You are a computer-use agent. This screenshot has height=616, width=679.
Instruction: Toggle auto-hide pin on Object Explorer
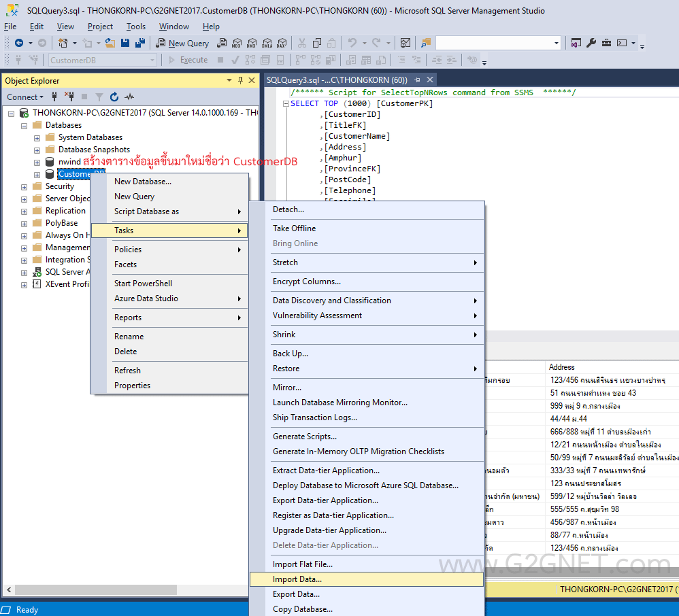(240, 80)
